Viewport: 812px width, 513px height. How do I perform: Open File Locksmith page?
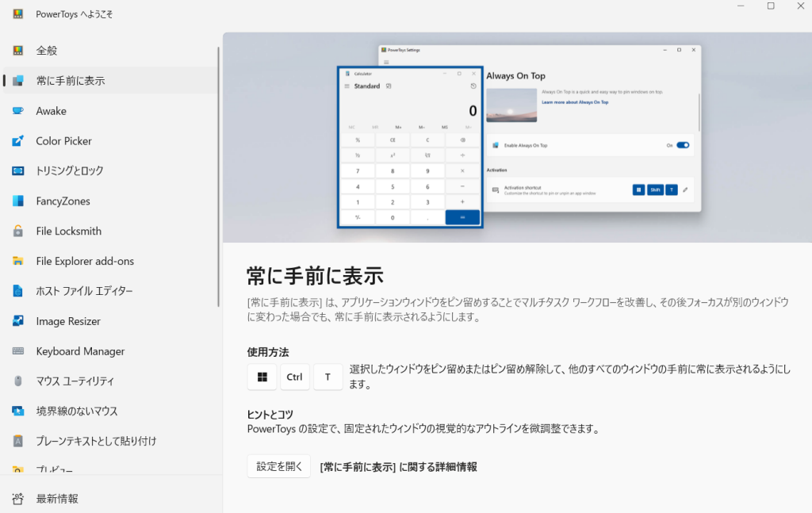(110, 231)
